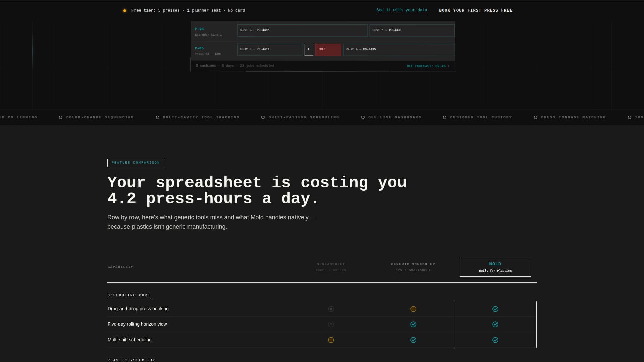The height and width of the screenshot is (362, 644).
Task: Click the 'Cust G — PO-4405' job block
Action: click(x=302, y=30)
